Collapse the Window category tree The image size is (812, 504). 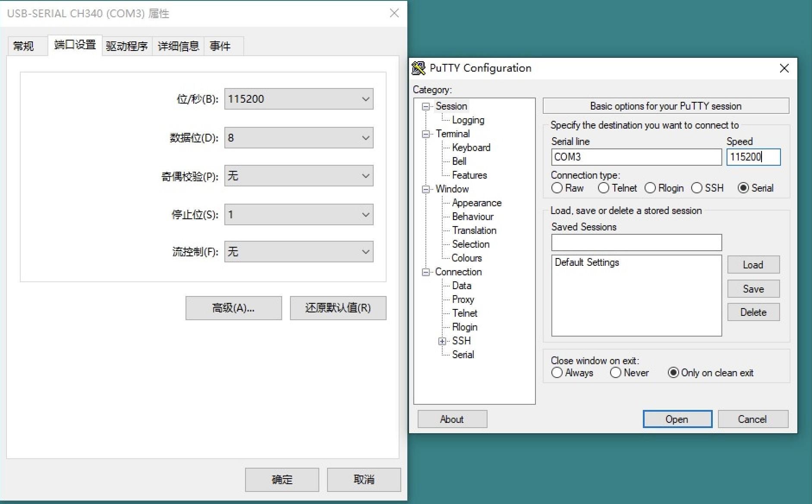point(426,189)
